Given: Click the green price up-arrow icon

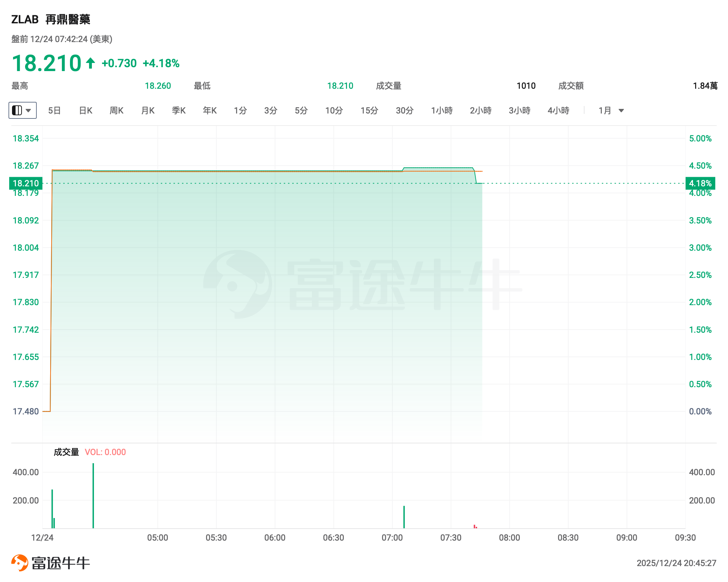Looking at the screenshot, I should pos(90,63).
